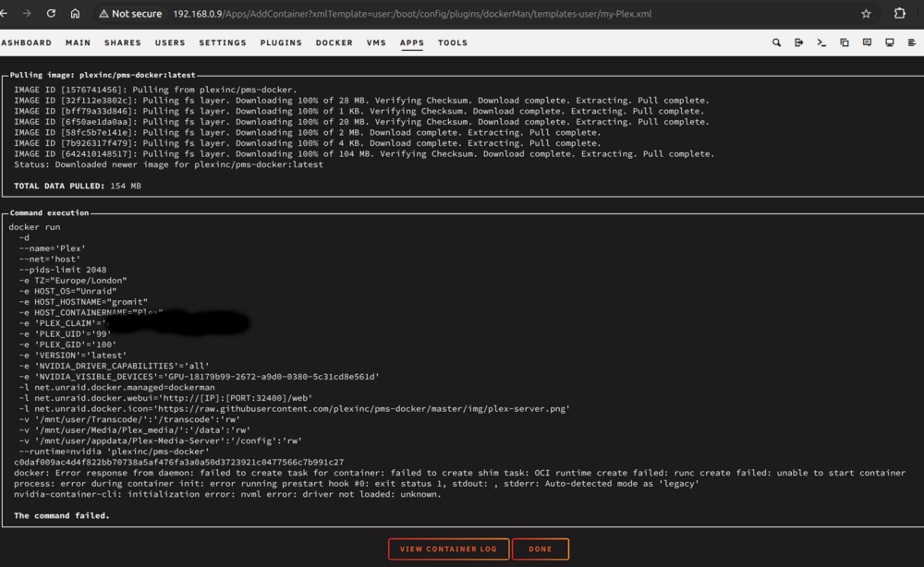
Task: Click the View Container Log button
Action: click(x=448, y=549)
